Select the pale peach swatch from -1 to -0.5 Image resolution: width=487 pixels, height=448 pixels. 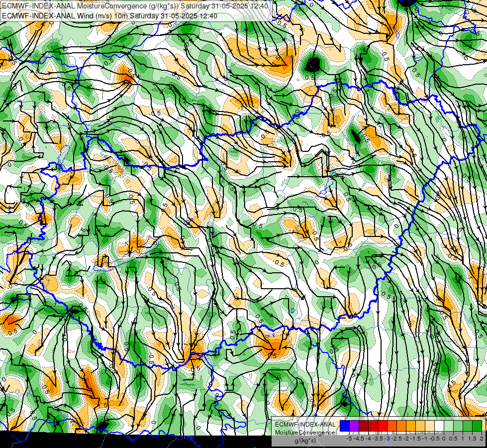[x=430, y=426]
